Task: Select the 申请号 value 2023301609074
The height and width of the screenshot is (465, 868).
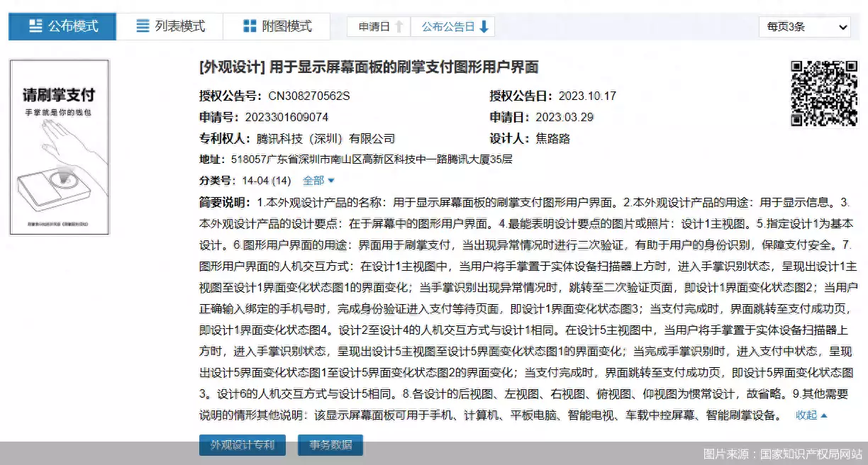Action: tap(286, 117)
